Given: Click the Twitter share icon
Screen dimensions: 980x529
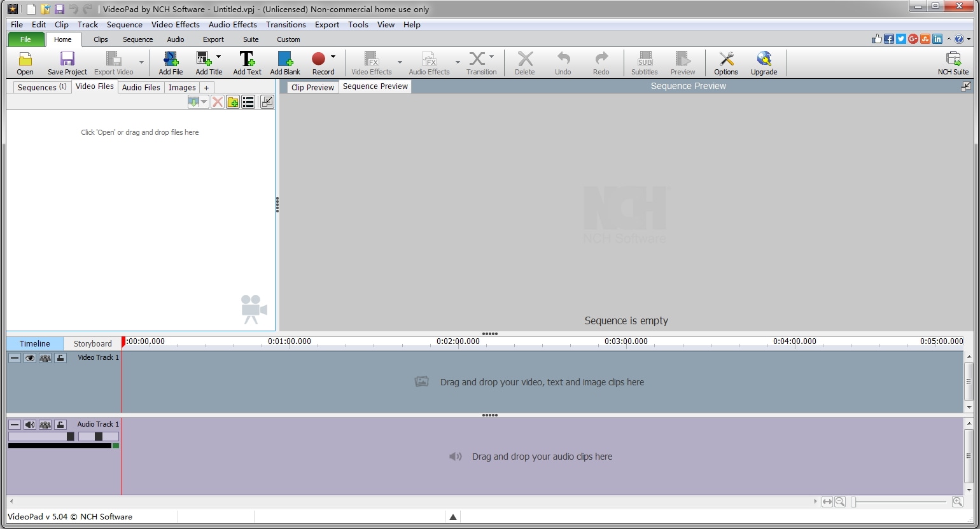Looking at the screenshot, I should pos(901,39).
